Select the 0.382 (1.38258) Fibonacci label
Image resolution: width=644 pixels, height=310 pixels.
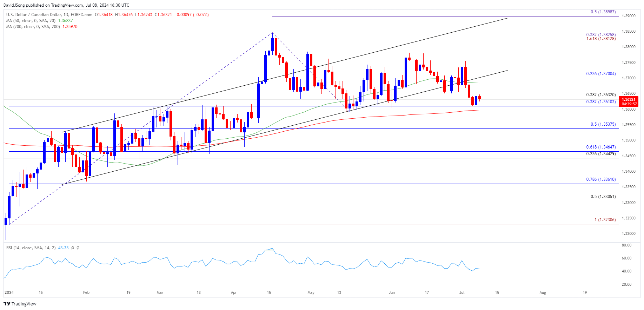pyautogui.click(x=601, y=35)
